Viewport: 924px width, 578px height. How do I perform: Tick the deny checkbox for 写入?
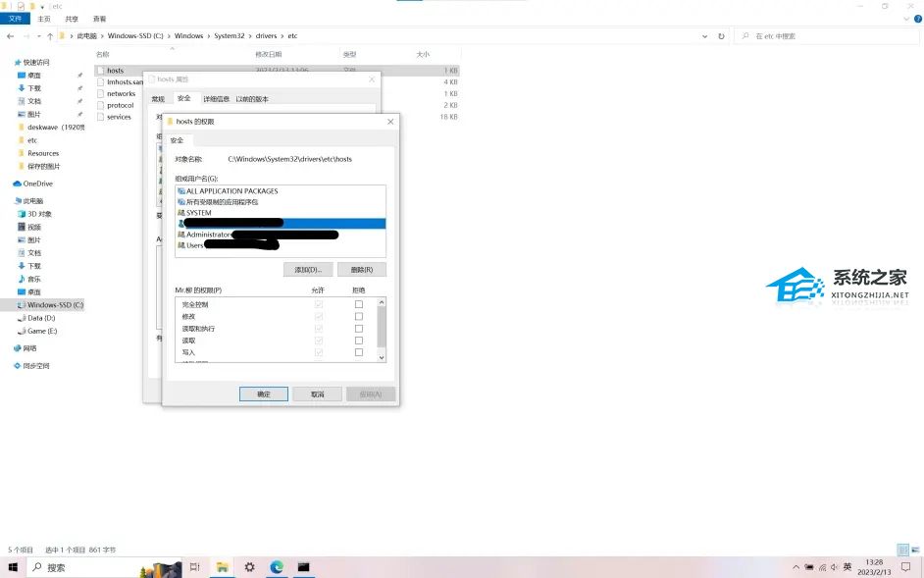point(358,351)
